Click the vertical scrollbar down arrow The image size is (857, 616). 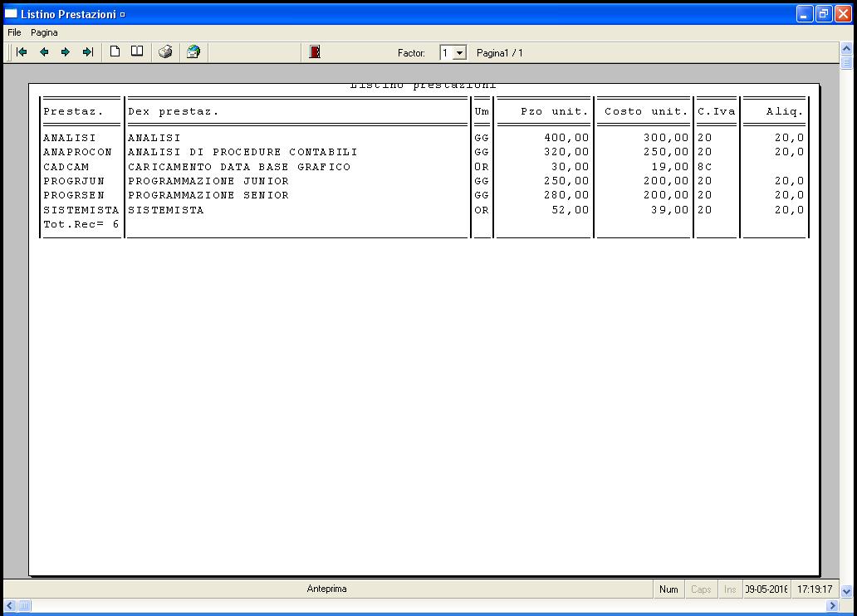coord(846,591)
